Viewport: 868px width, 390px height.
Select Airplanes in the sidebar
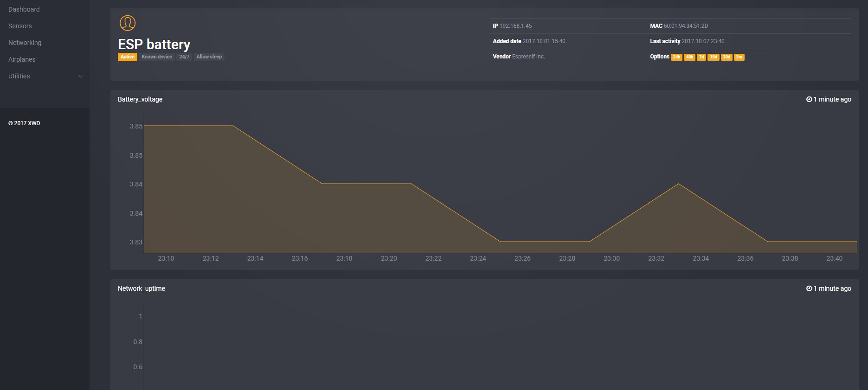click(x=22, y=59)
